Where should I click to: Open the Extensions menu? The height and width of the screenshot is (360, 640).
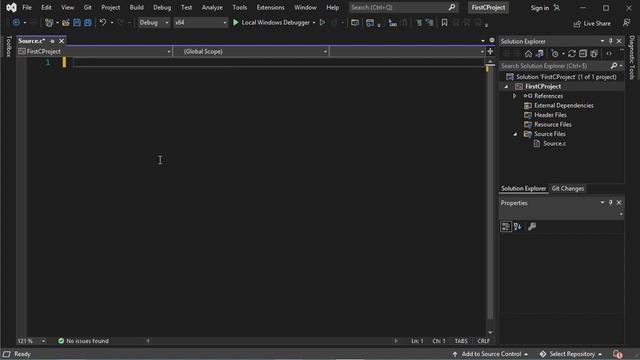(x=271, y=7)
